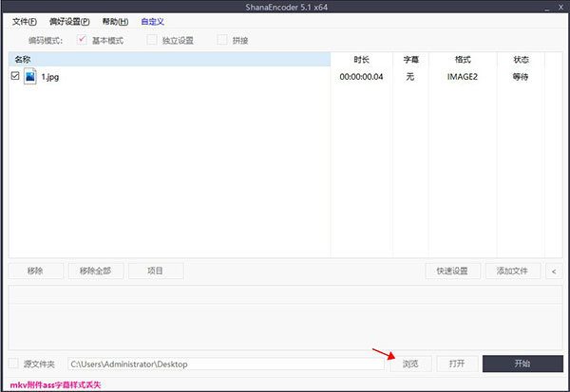570x392 pixels.
Task: Enable the 源文件夹 checkbox
Action: (x=13, y=363)
